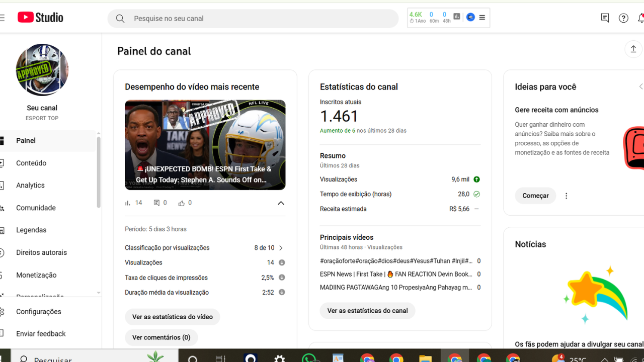Viewport: 644px width, 362px height.
Task: Click the down indicator beside 2:52 duration
Action: [x=282, y=292]
